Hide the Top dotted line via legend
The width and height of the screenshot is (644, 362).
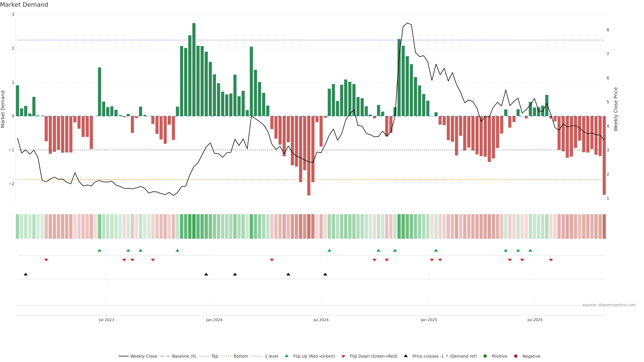[214, 356]
